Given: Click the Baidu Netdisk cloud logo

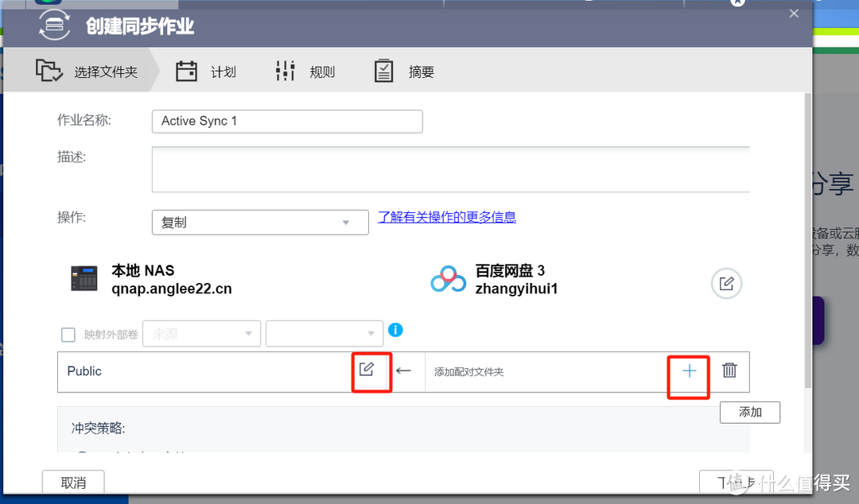Looking at the screenshot, I should click(x=448, y=279).
